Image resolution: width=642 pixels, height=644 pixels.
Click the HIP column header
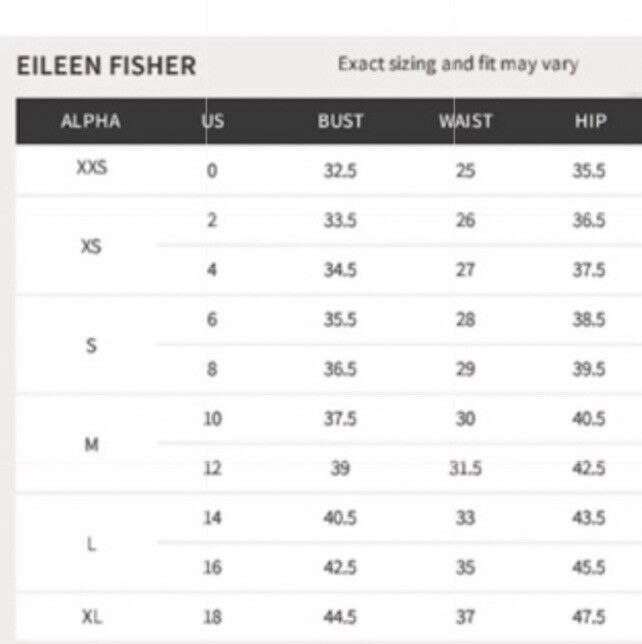click(590, 121)
